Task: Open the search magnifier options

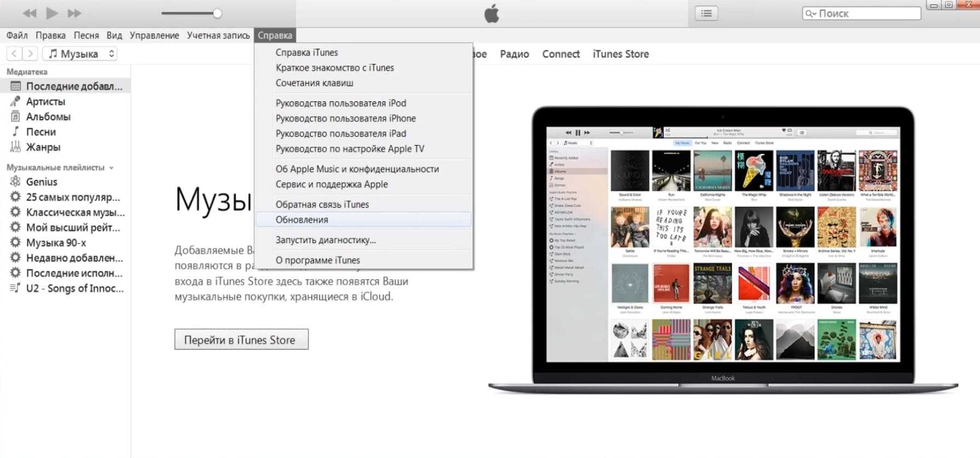Action: click(x=811, y=14)
